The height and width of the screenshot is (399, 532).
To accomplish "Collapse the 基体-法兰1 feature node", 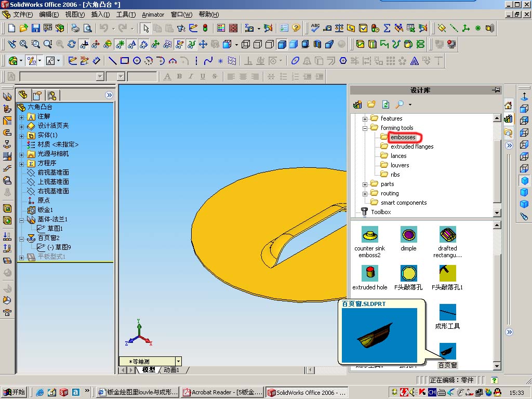I will 21,220.
